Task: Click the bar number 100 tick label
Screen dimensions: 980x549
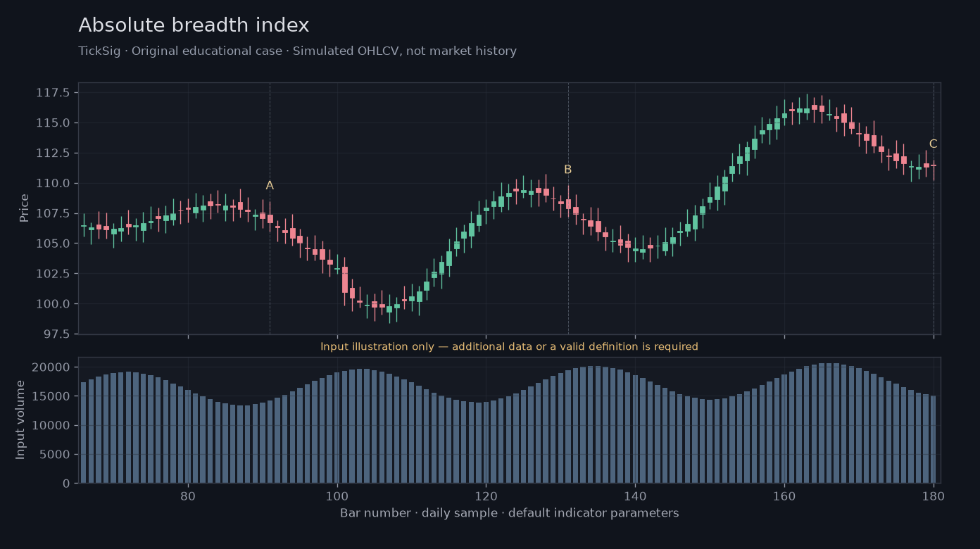Action: pyautogui.click(x=337, y=496)
